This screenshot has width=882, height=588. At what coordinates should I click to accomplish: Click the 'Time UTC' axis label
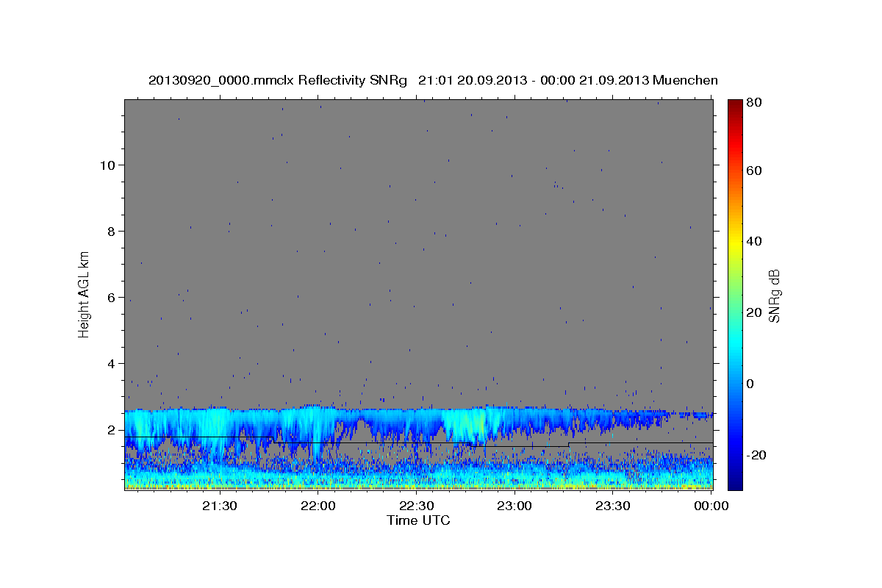[418, 520]
